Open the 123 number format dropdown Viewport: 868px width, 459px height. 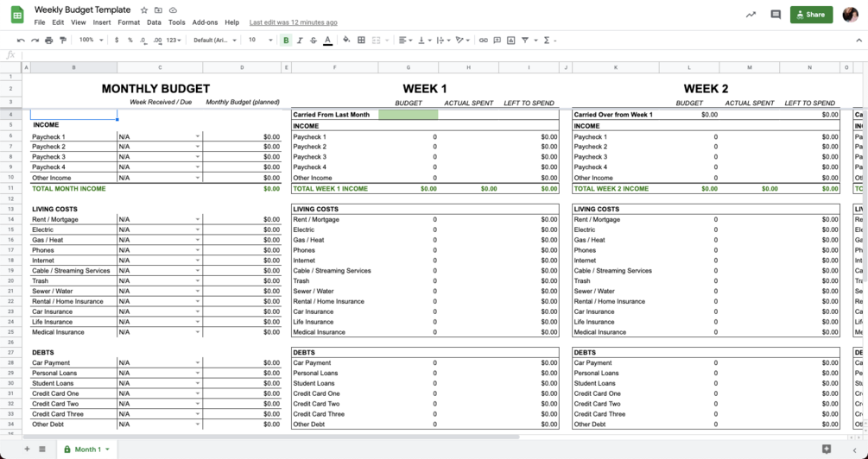point(174,41)
